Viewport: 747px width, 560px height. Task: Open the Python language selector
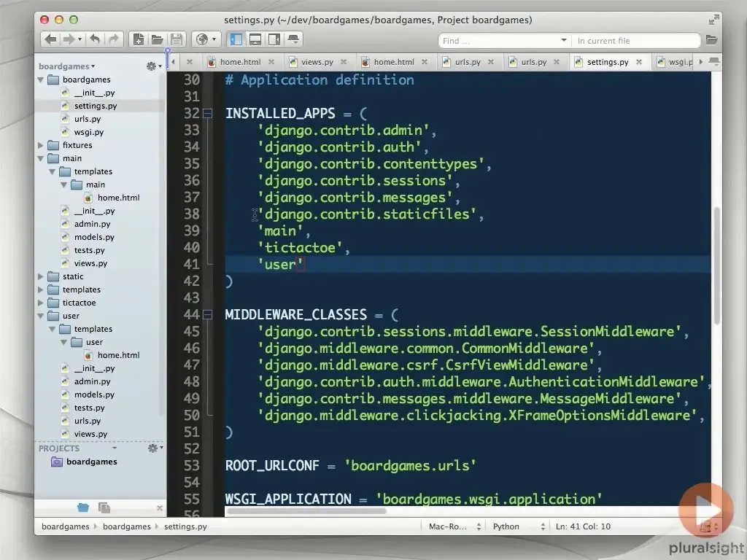(518, 526)
